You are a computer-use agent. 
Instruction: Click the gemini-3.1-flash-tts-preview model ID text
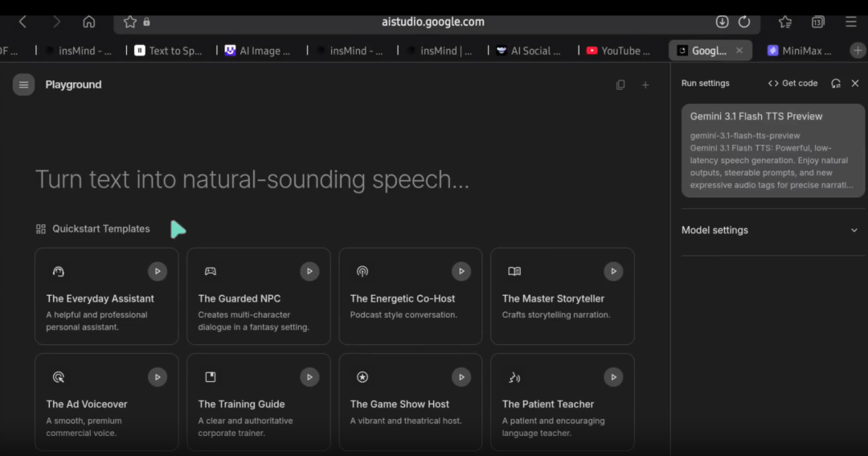click(x=745, y=136)
